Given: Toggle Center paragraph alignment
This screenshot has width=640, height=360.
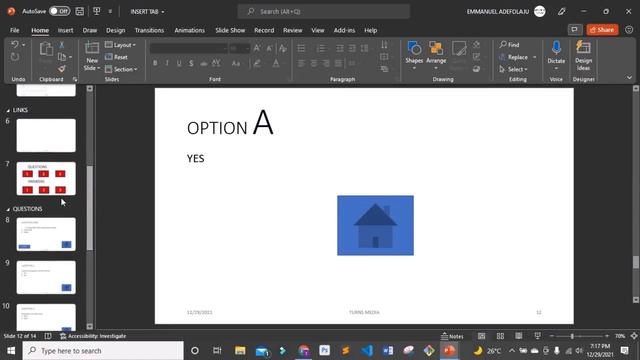Looking at the screenshot, I should 313,63.
